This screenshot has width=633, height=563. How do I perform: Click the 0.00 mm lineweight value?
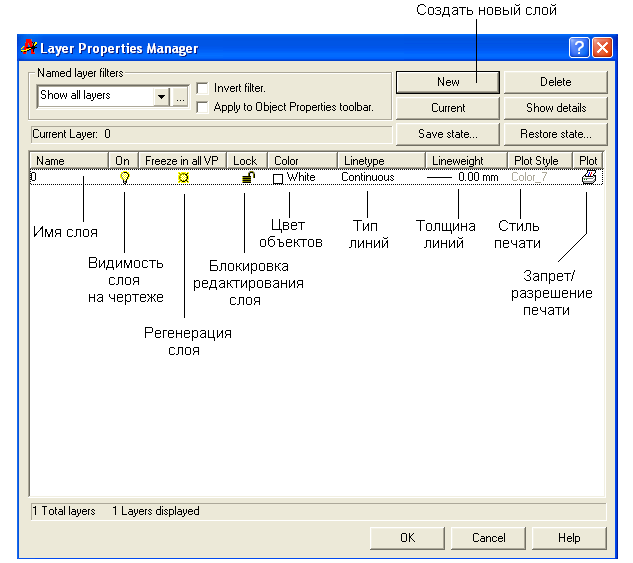coord(478,177)
